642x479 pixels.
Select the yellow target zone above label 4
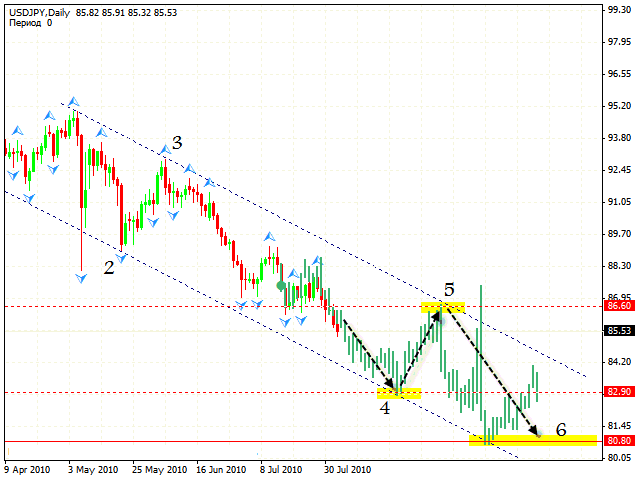pos(399,393)
